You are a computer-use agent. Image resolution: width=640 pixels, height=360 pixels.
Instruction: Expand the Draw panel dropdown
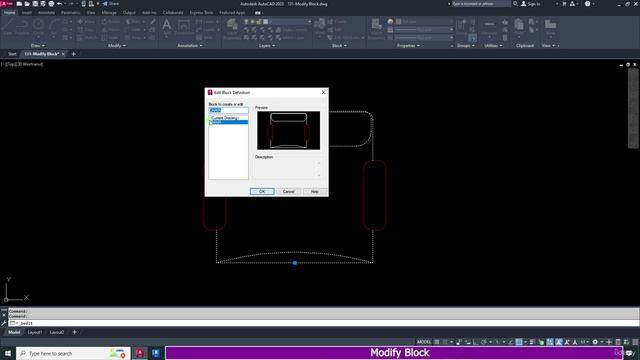pos(38,46)
